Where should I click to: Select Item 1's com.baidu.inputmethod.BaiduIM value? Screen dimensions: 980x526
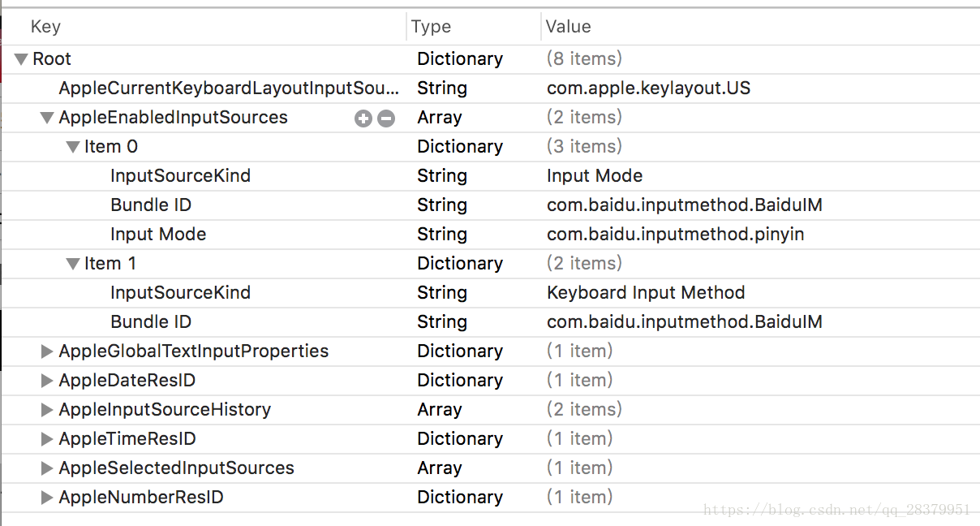[x=685, y=321]
